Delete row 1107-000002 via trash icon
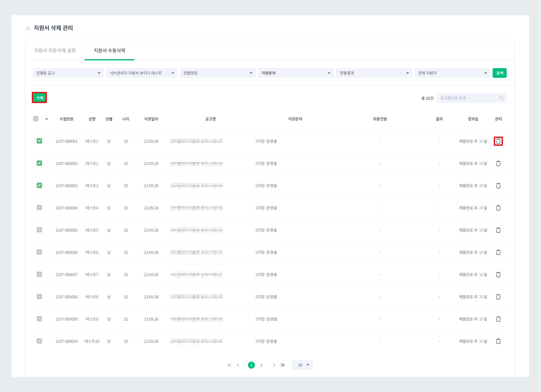The image size is (541, 392). click(x=498, y=163)
